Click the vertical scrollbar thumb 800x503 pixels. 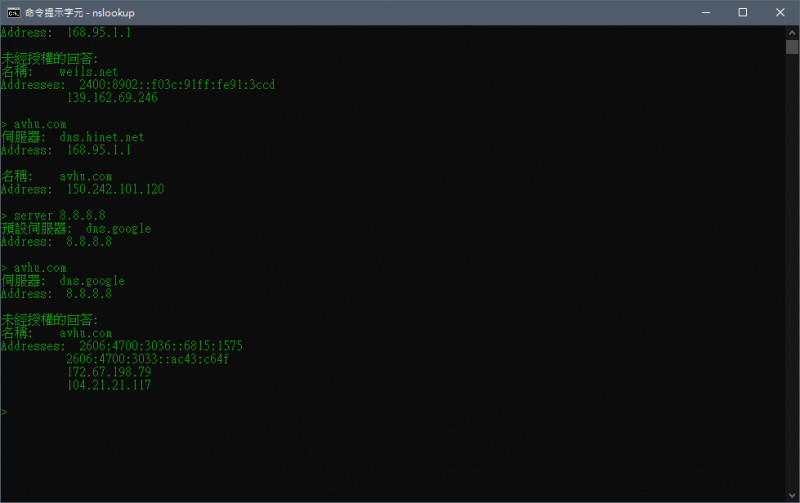pyautogui.click(x=792, y=47)
